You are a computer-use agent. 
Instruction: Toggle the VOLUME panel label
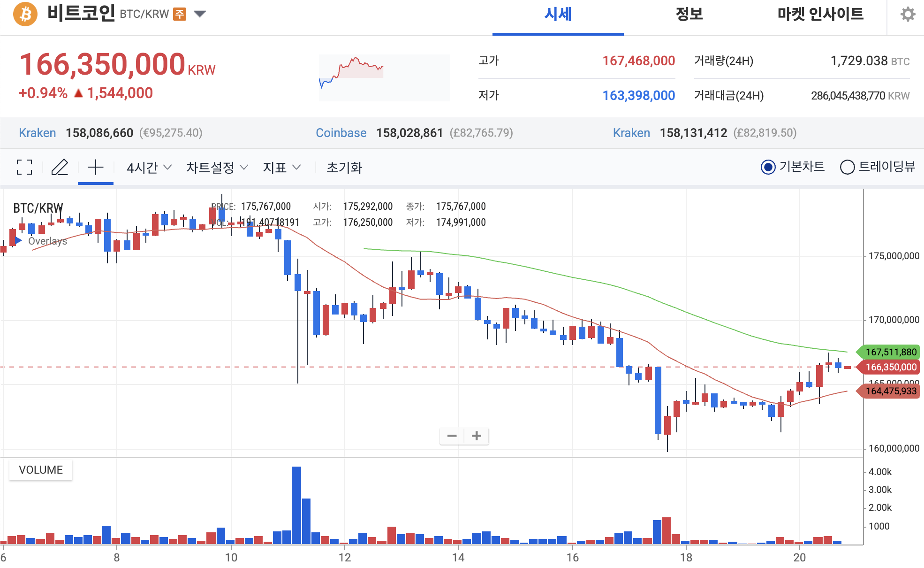(x=40, y=469)
